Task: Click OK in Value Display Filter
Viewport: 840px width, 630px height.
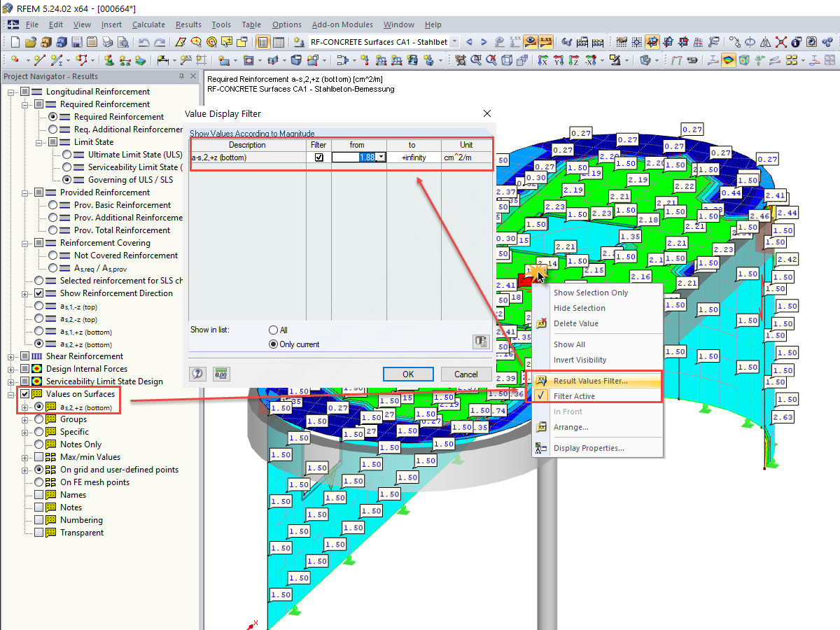Action: coord(408,374)
